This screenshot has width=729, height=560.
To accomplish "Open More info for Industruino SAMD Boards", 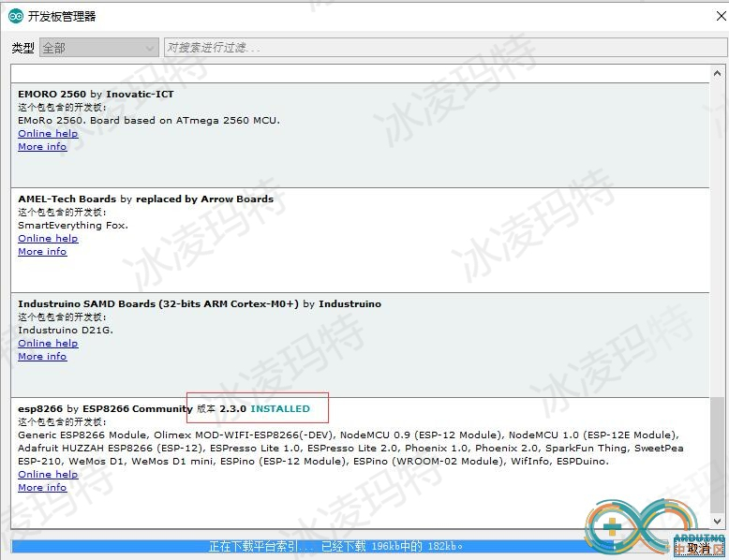I will tap(42, 357).
